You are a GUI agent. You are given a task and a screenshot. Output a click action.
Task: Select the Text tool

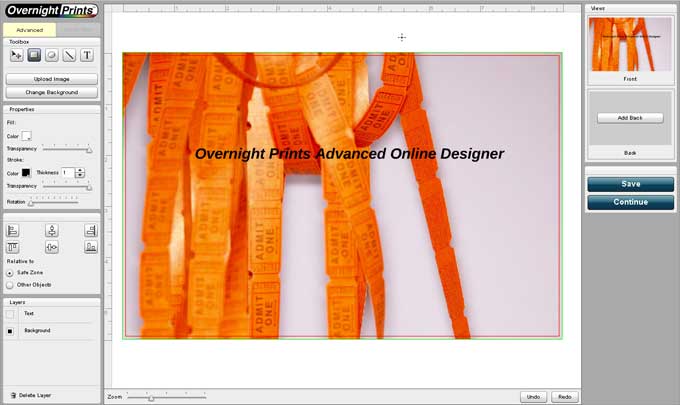87,55
